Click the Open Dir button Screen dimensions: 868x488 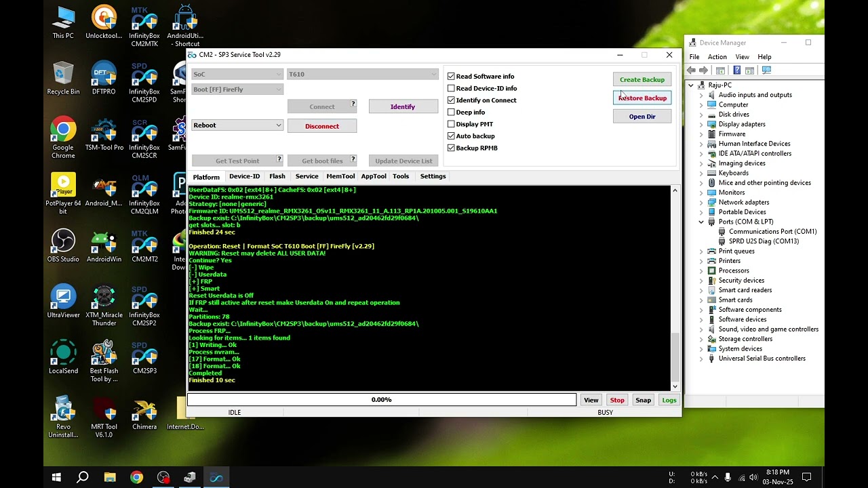pyautogui.click(x=642, y=117)
